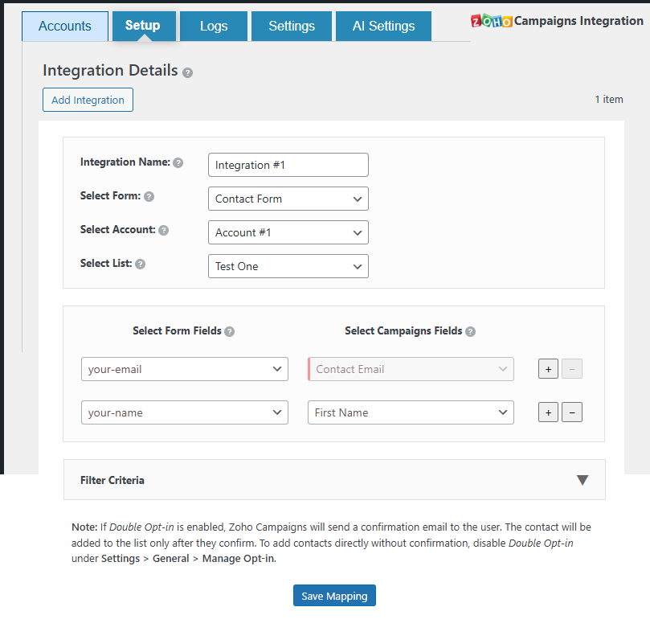Image resolution: width=650 pixels, height=644 pixels.
Task: Click help icon beside Select List
Action: (140, 264)
